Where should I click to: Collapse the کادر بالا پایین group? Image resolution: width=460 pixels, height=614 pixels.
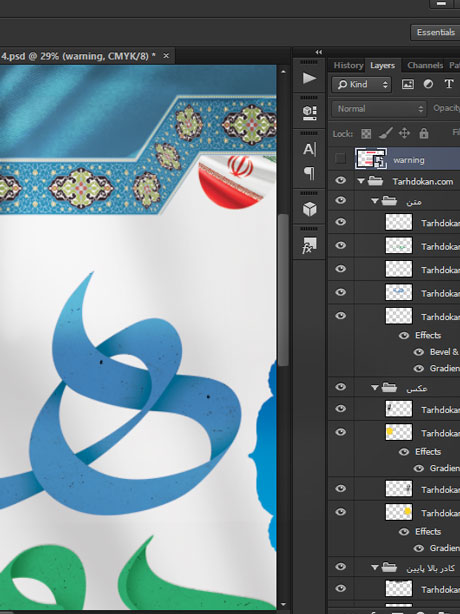375,567
